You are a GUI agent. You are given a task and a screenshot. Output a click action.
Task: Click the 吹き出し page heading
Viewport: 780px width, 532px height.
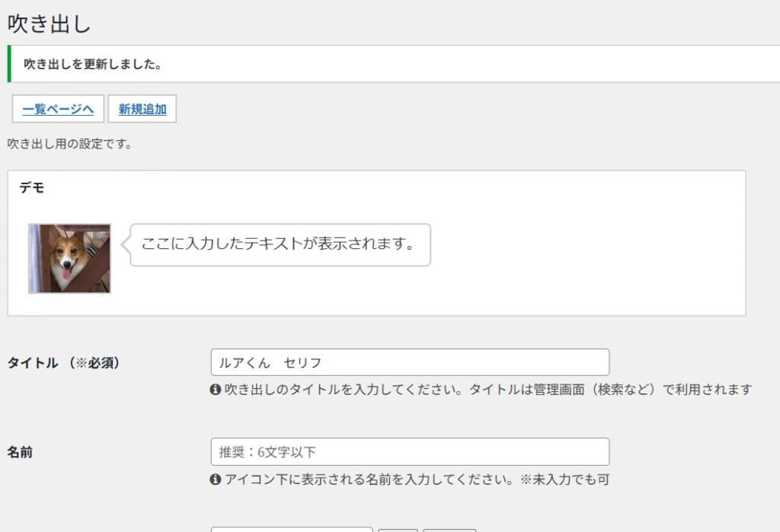coord(49,24)
